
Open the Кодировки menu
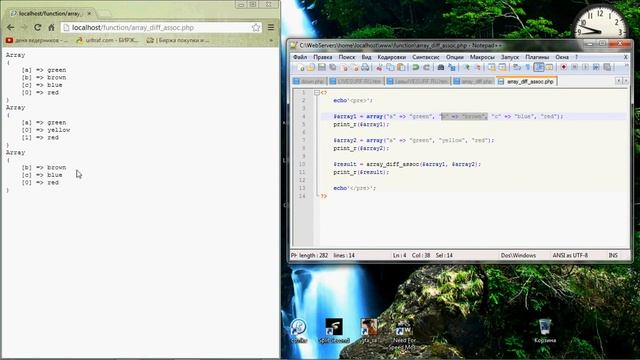(x=391, y=57)
